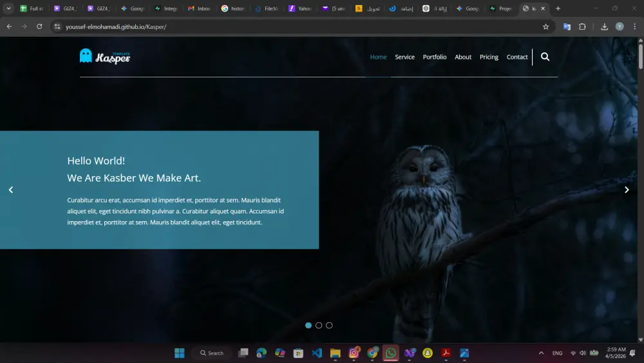Click 'We Are Kasber We Make Art.' text
Image resolution: width=644 pixels, height=363 pixels.
(x=134, y=178)
